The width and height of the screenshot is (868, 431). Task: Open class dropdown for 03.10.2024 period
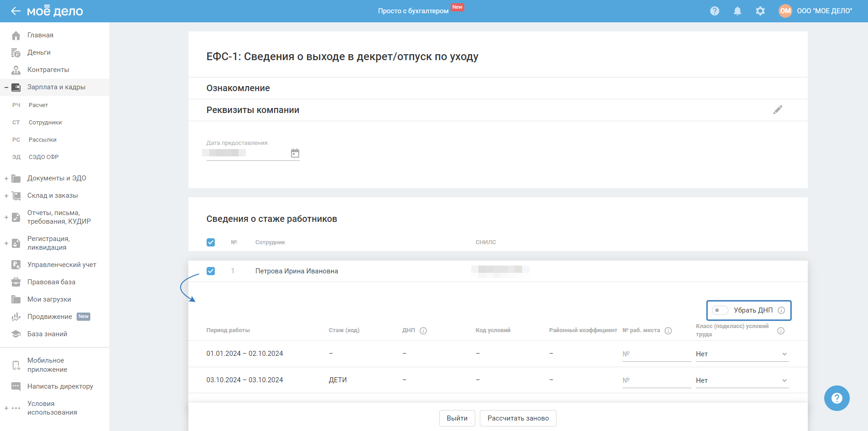click(742, 380)
